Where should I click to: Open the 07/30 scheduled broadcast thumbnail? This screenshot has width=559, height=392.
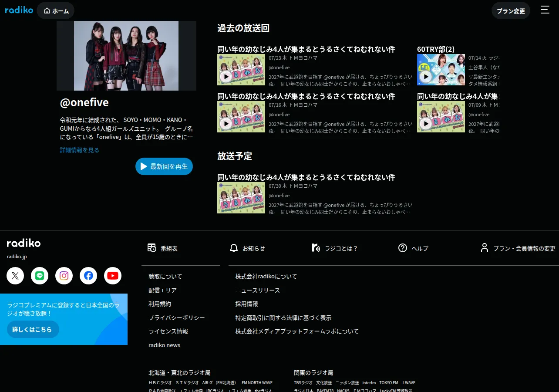point(241,198)
